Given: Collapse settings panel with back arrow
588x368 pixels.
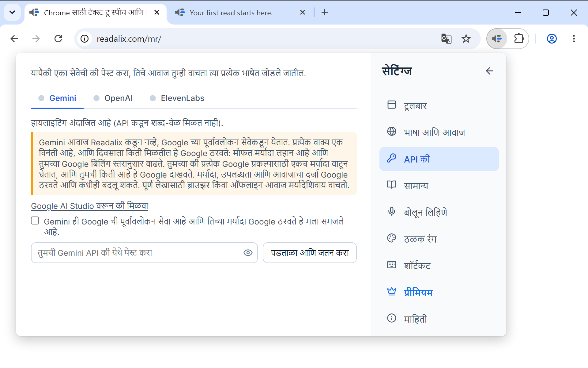Looking at the screenshot, I should tap(489, 71).
